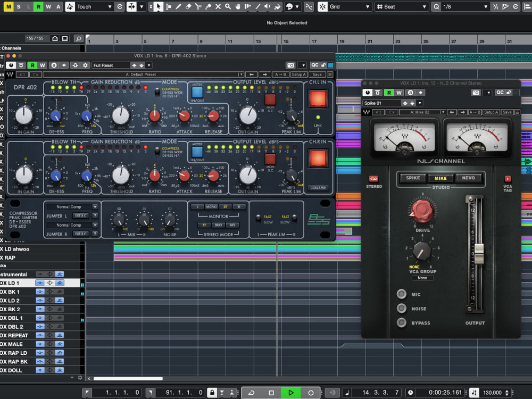Select the Draw pencil tool
Viewport: 532px width, 399px height.
178,6
